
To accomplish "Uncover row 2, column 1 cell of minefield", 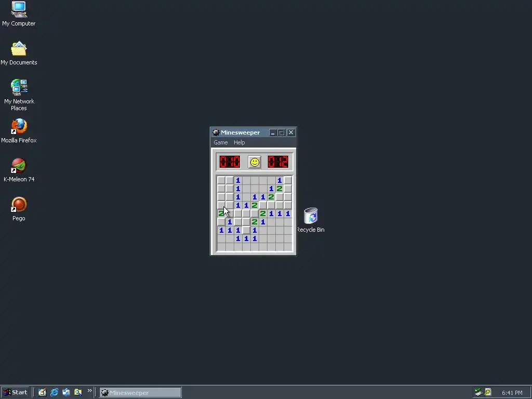I will point(221,189).
